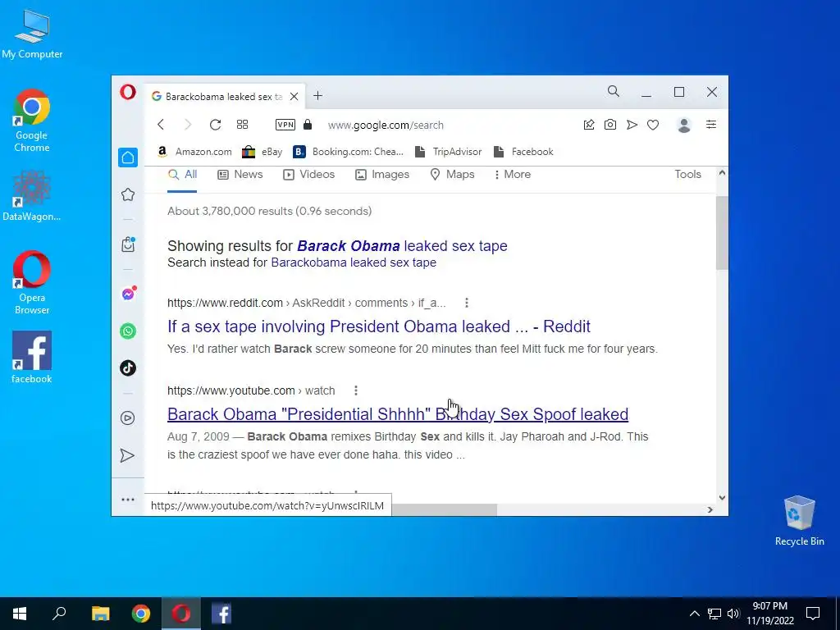Open the volume speaker tray icon
The width and height of the screenshot is (840, 630).
pos(733,614)
